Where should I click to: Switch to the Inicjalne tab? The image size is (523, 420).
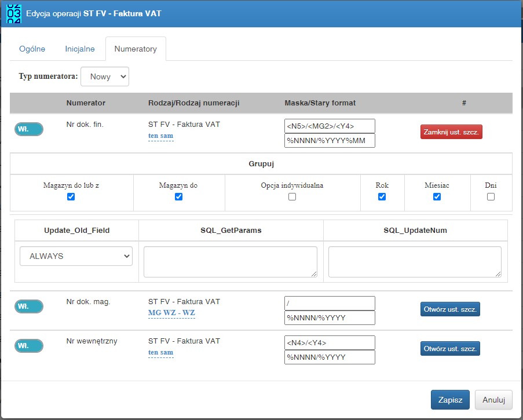[80, 49]
